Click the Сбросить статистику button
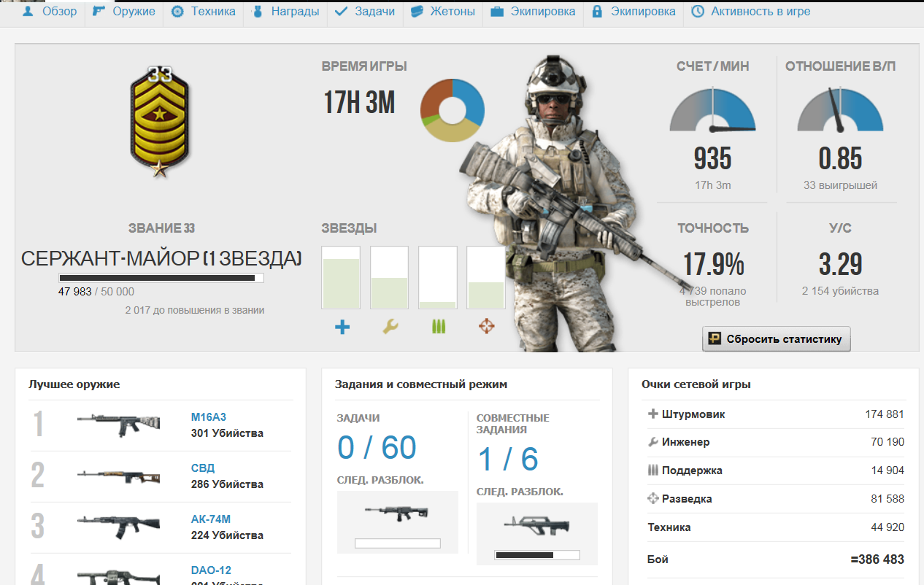The width and height of the screenshot is (924, 585). click(x=777, y=339)
